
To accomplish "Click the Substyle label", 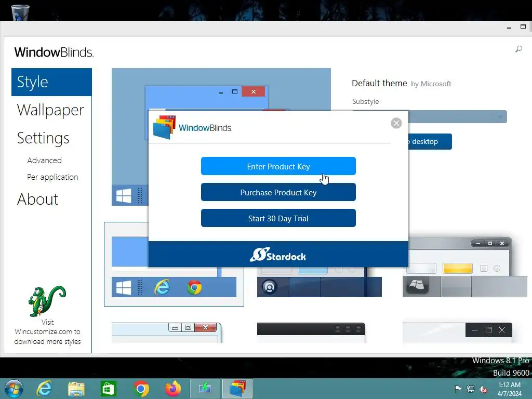I will click(x=365, y=101).
